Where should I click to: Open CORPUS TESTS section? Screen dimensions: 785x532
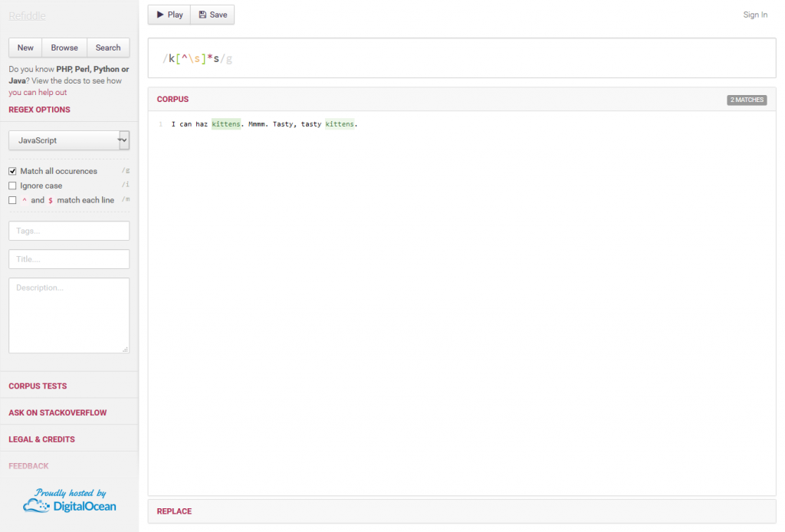(38, 384)
